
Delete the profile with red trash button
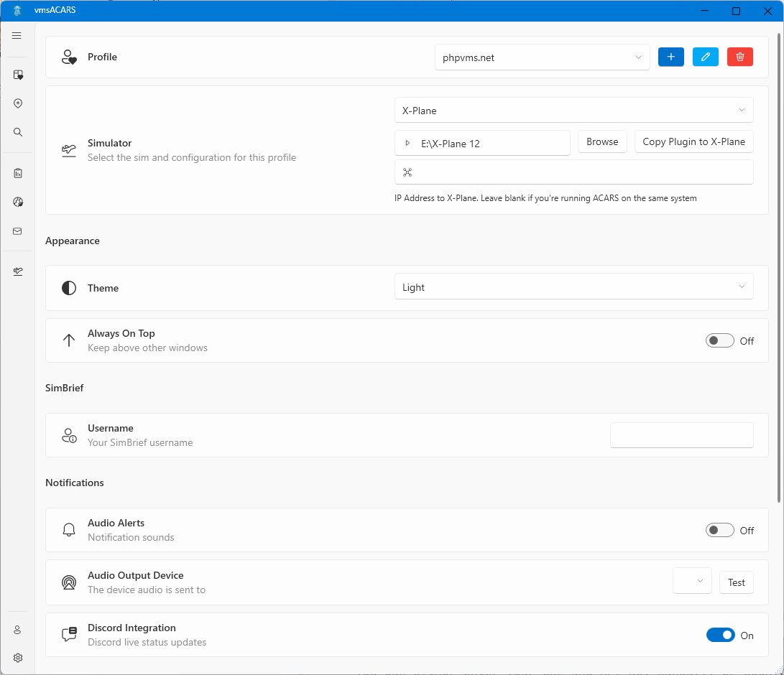tap(740, 57)
